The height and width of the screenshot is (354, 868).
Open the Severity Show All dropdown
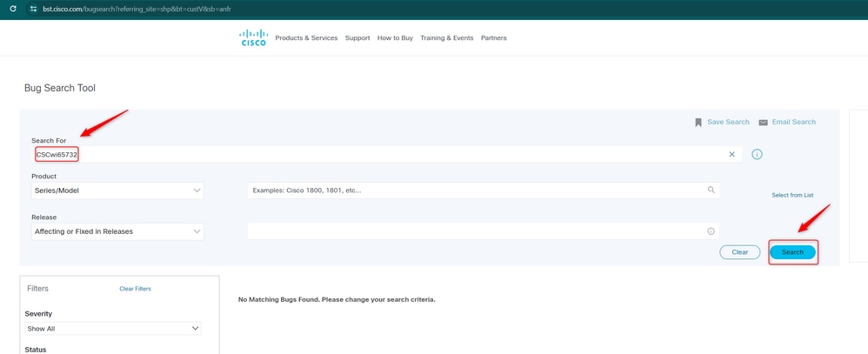pyautogui.click(x=113, y=329)
